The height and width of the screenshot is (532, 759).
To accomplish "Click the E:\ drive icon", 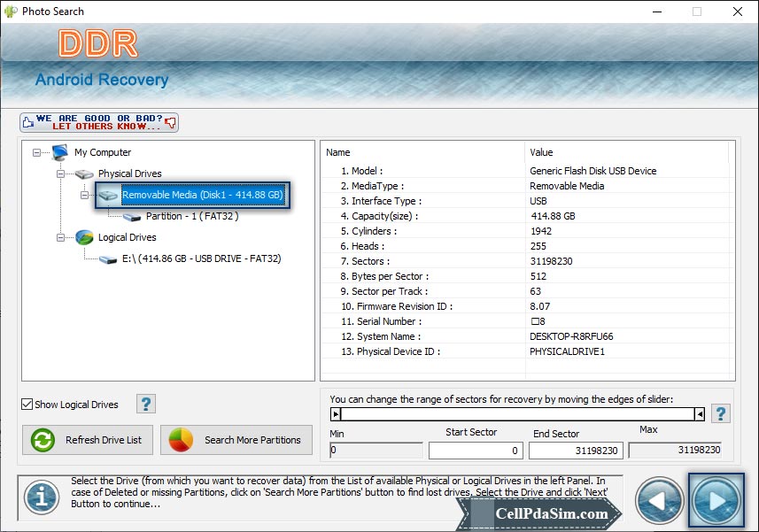I will [x=108, y=259].
